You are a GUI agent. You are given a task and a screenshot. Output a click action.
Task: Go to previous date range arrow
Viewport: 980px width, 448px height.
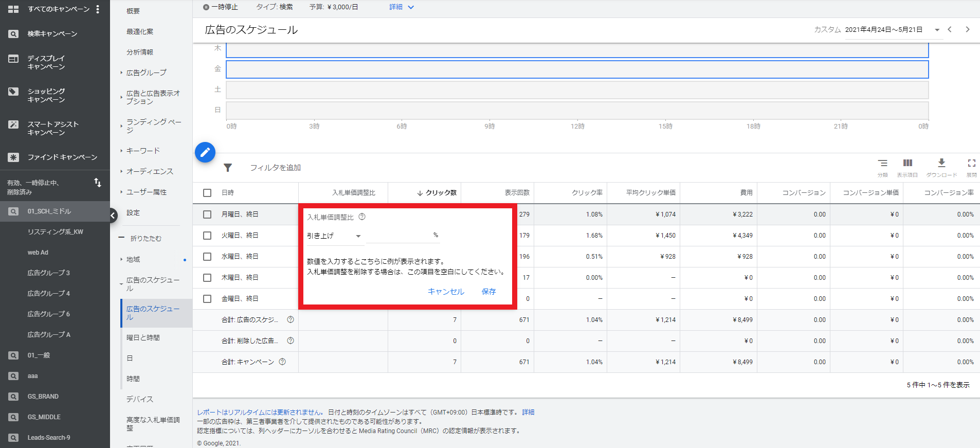(950, 29)
